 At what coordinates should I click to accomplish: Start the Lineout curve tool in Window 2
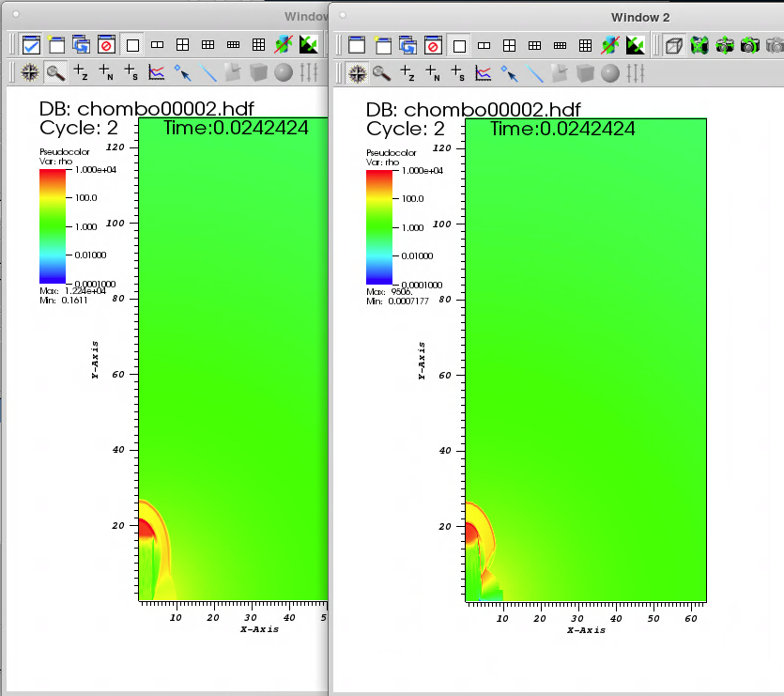pyautogui.click(x=483, y=73)
